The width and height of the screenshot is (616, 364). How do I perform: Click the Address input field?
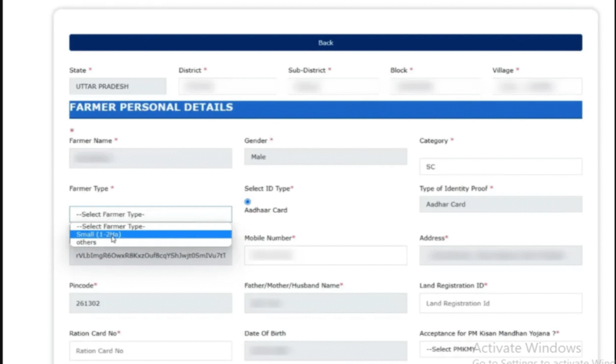click(500, 255)
